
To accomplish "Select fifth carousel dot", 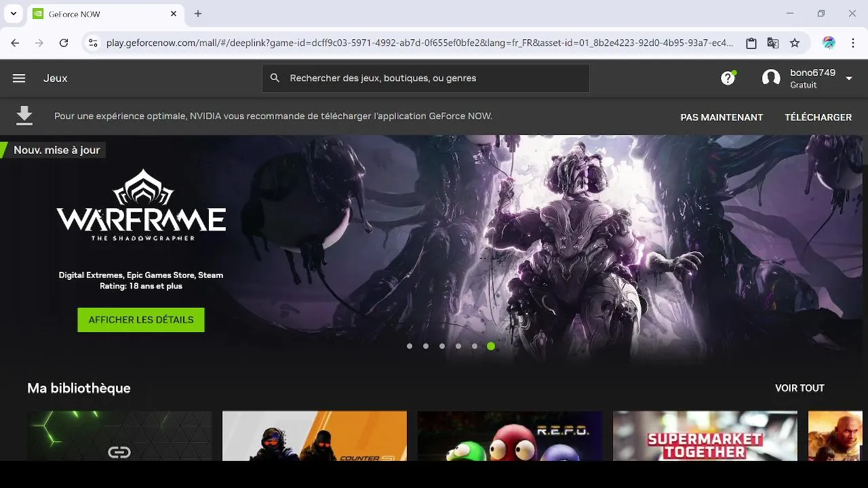I will pos(475,346).
